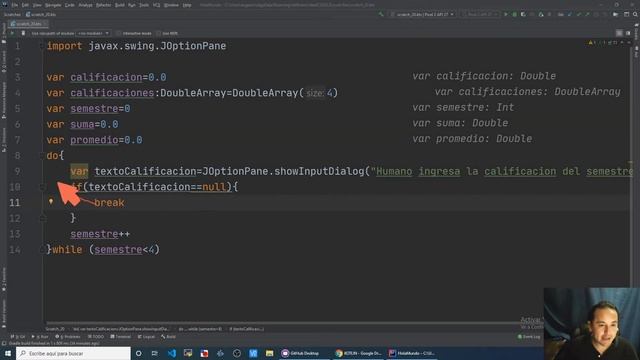Open the Refactor menu
640x360 pixels.
[103, 5]
